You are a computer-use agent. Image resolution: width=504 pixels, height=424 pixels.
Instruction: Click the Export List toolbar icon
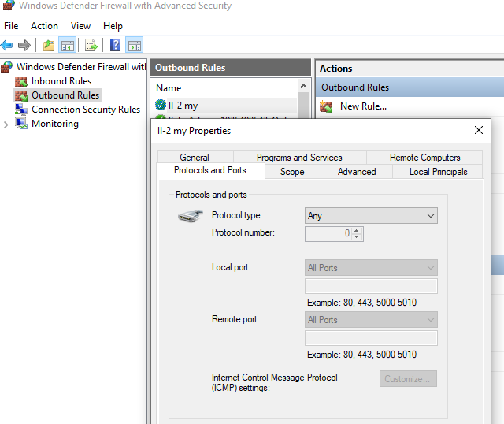coord(91,45)
